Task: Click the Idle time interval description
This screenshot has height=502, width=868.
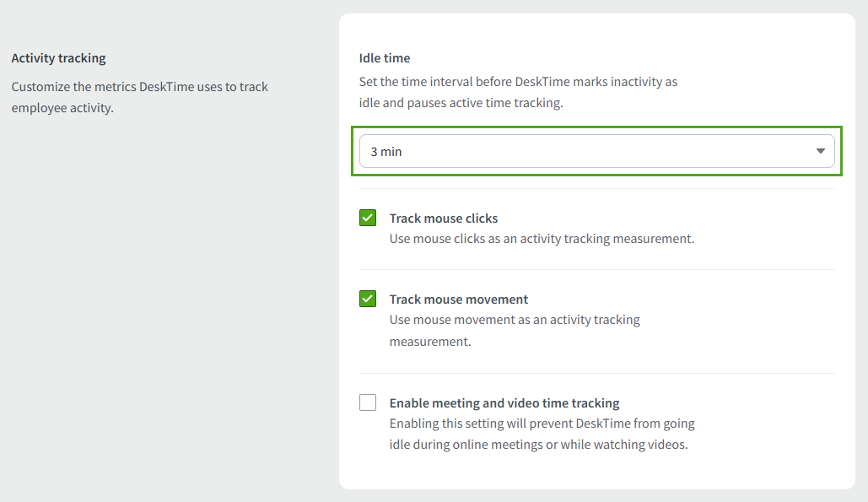Action: [518, 93]
